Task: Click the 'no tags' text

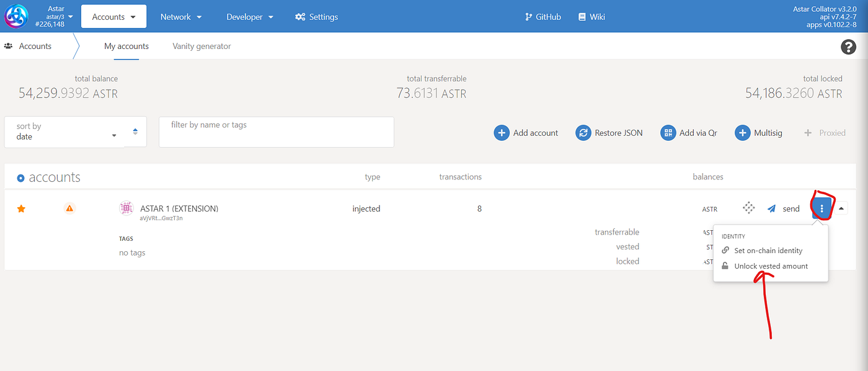Action: tap(132, 253)
